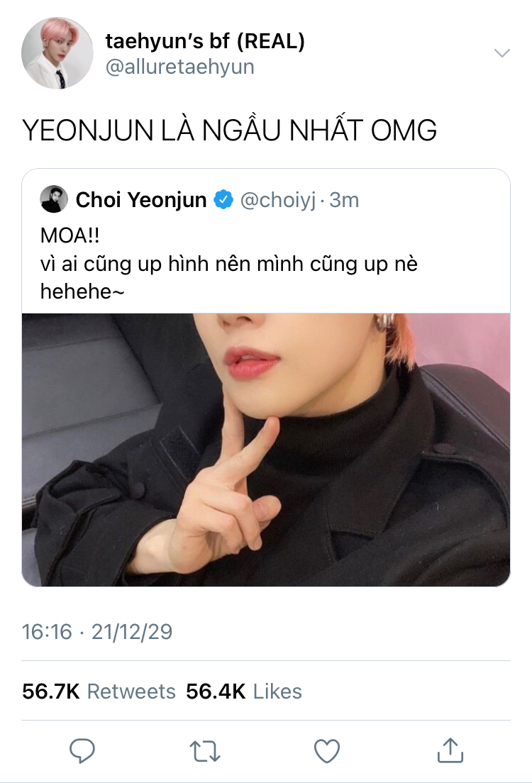Tap the hehehe~ line in the quoted tweet
This screenshot has height=783, width=532.
[82, 291]
